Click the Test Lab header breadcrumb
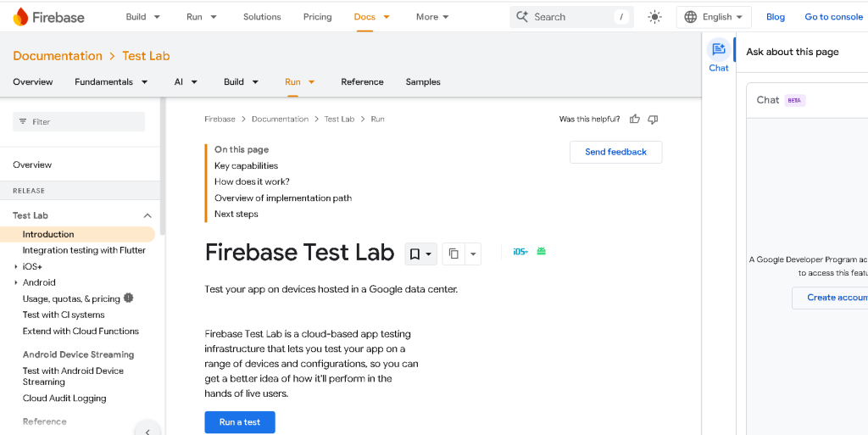This screenshot has height=435, width=868. click(146, 56)
